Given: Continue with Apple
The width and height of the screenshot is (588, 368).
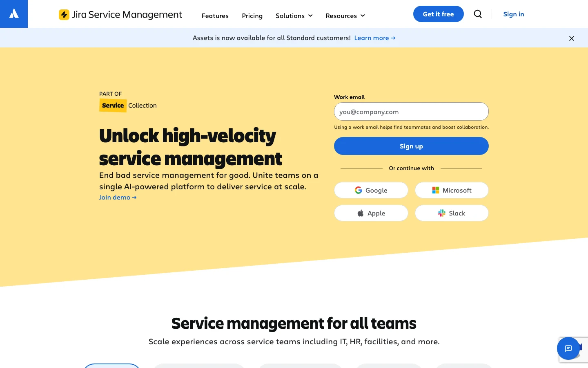Looking at the screenshot, I should [371, 213].
